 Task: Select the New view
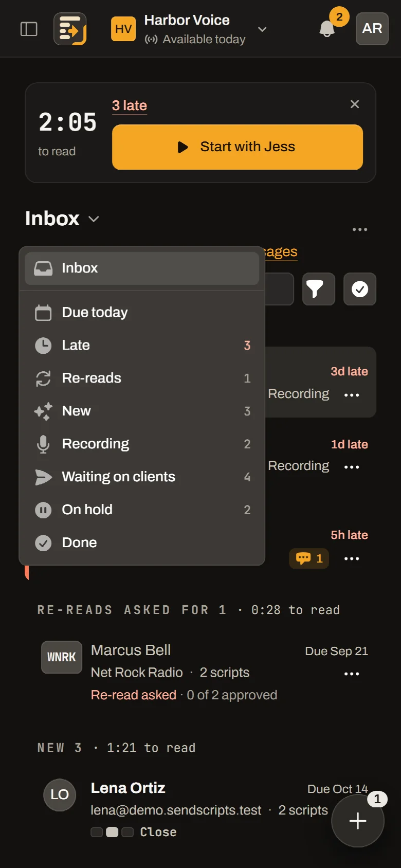coord(142,411)
